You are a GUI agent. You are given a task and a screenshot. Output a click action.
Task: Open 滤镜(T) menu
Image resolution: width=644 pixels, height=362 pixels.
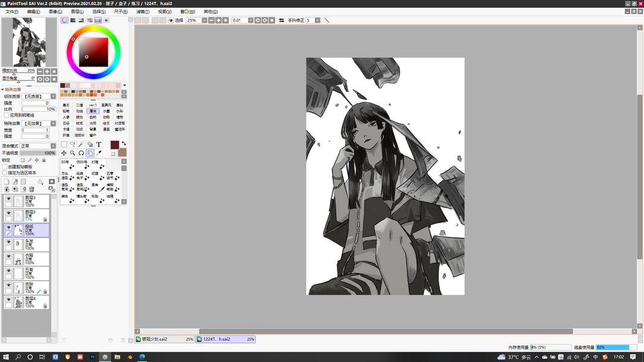(142, 11)
